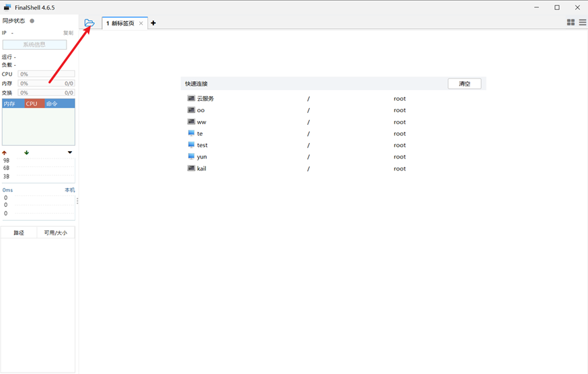Click the 清空 button

point(464,84)
